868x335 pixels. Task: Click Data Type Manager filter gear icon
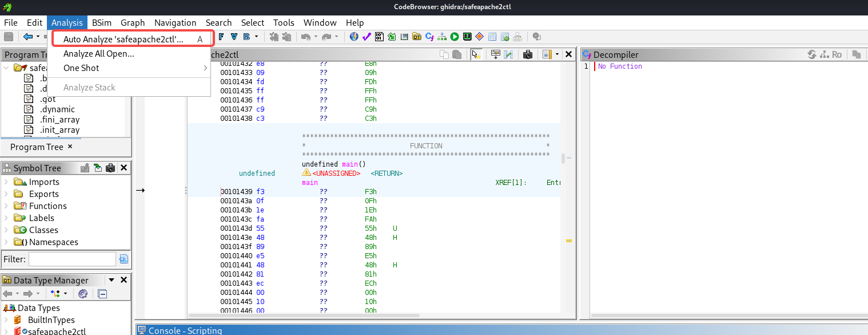[83, 294]
